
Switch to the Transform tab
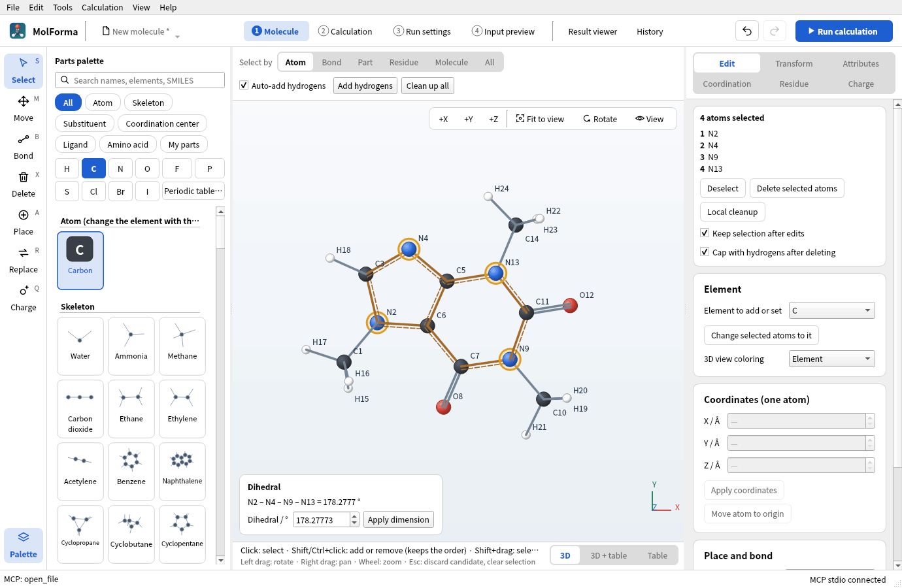[794, 63]
